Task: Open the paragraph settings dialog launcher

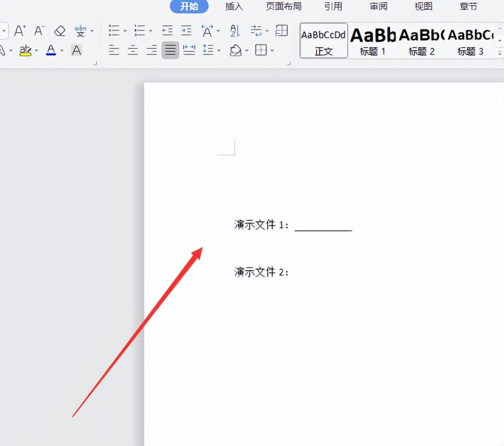Action: point(289,63)
